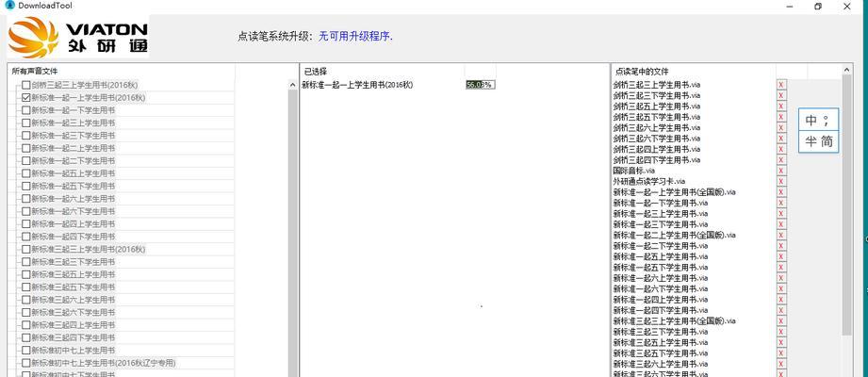The width and height of the screenshot is (868, 377).
Task: Remove 外研通点读学习卡.via with its red X
Action: tap(781, 181)
